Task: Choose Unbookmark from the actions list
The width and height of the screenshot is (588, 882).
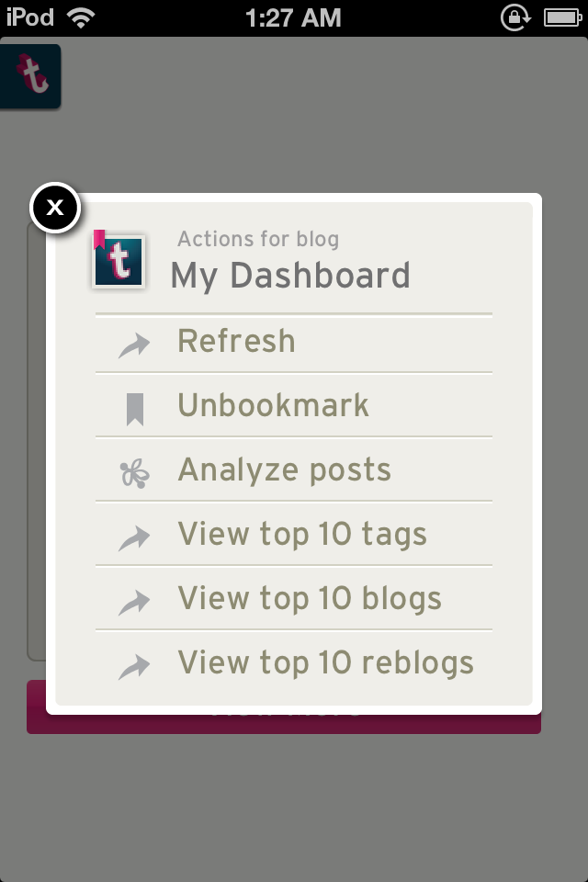Action: click(x=294, y=405)
